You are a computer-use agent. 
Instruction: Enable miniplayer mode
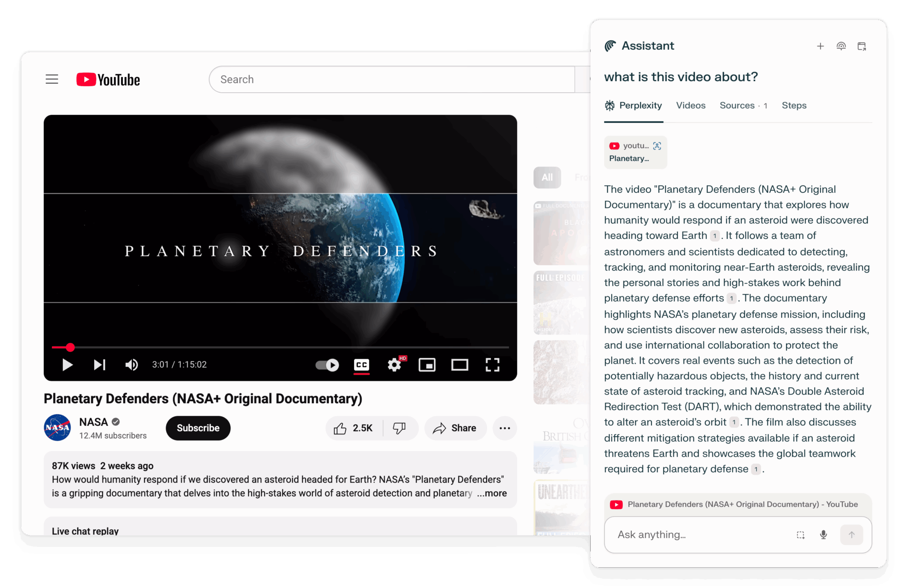click(x=427, y=365)
